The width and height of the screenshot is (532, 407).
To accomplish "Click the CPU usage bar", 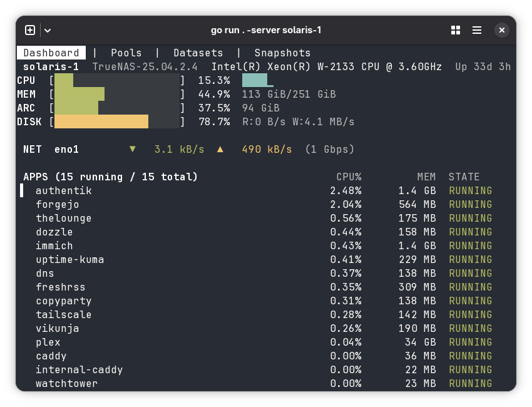I will pos(117,80).
